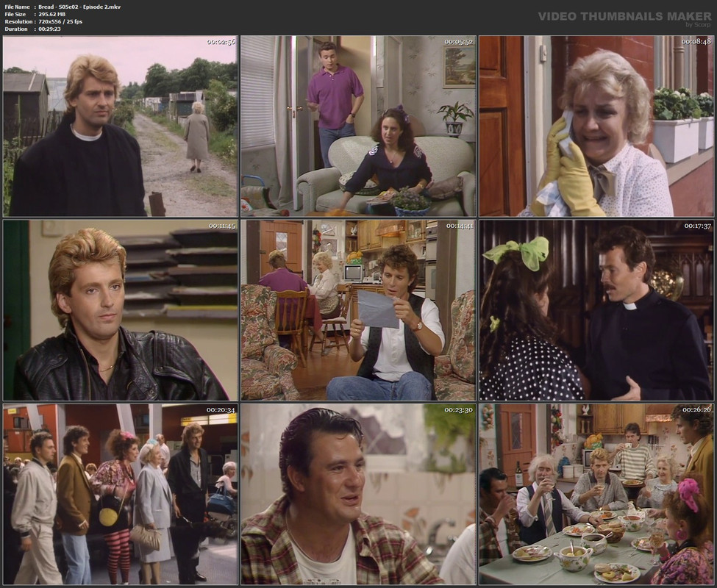
Task: Click the 00:20:34 timestamp label
Action: pyautogui.click(x=221, y=410)
